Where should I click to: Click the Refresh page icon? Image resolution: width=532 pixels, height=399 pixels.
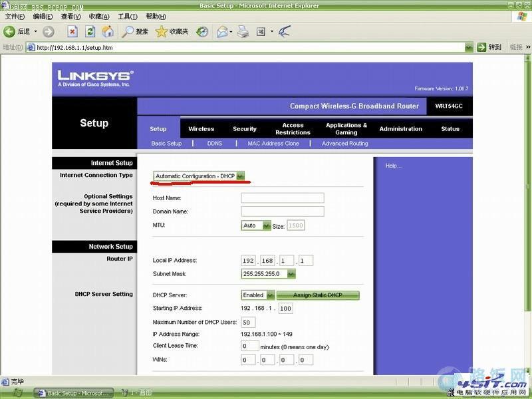pos(90,31)
